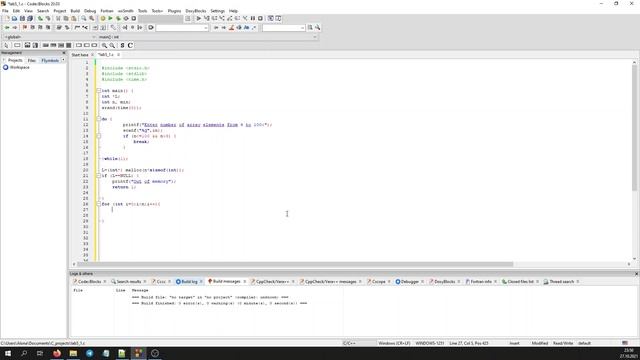640x360 pixels.
Task: Click the Jump back arrow icon
Action: (7, 27)
